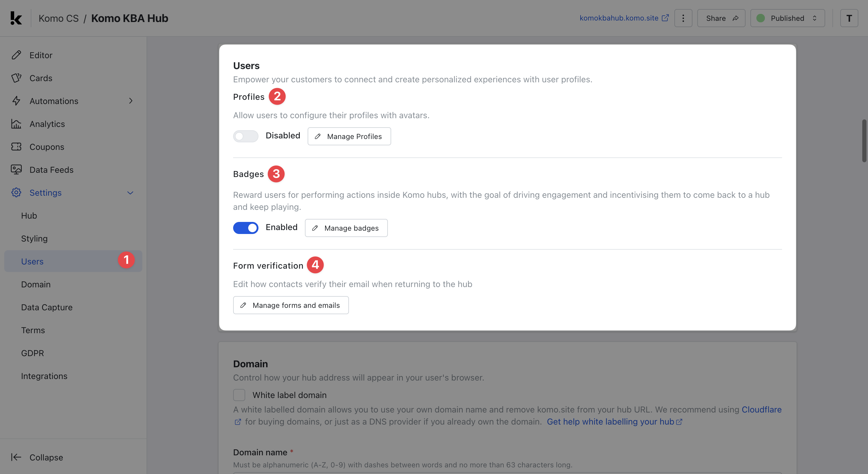The image size is (868, 474).
Task: Click the Analytics chart icon
Action: coord(16,124)
